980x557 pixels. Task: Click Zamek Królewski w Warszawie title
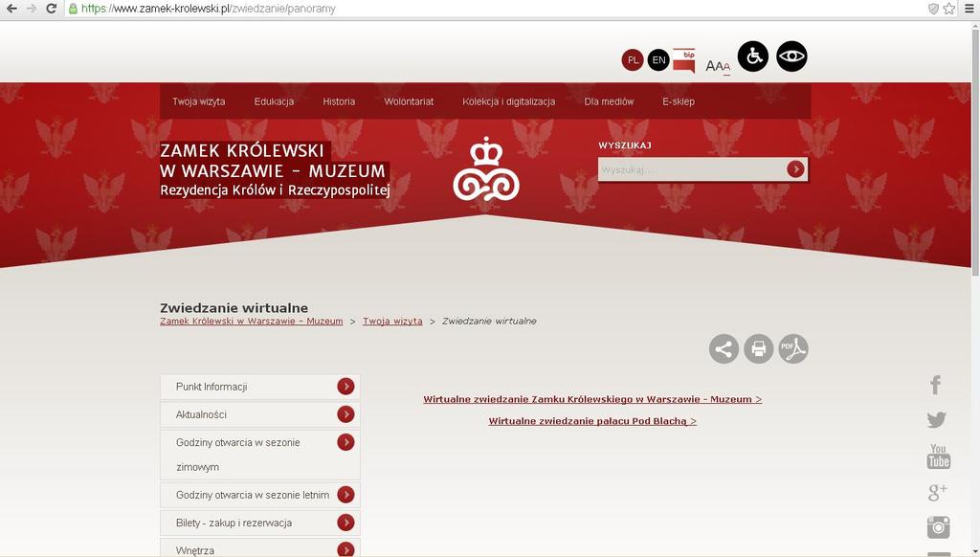point(275,169)
